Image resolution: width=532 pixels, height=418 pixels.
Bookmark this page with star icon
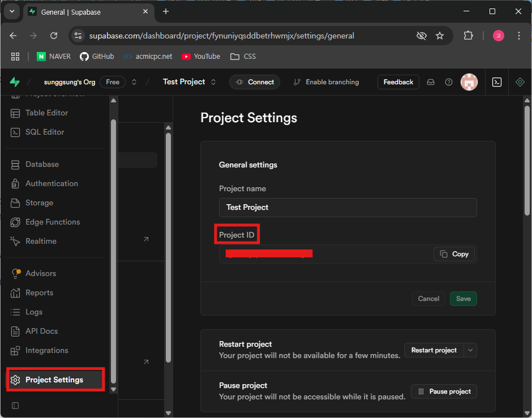440,36
